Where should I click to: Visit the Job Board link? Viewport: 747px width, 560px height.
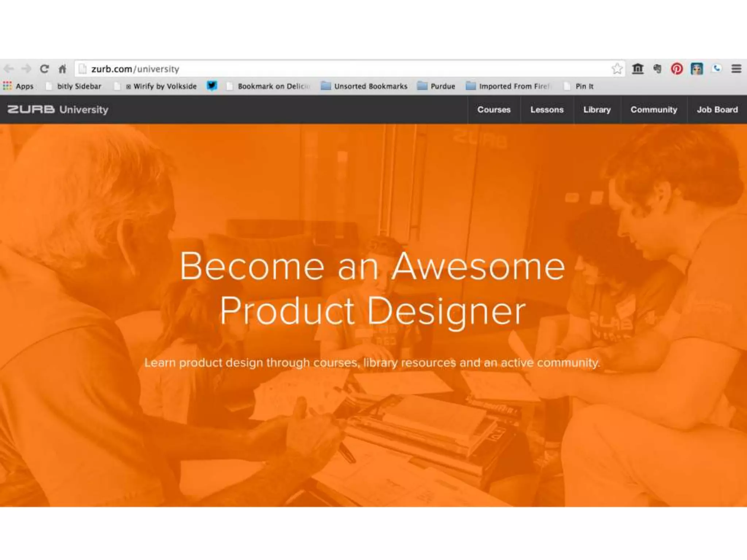pos(717,109)
